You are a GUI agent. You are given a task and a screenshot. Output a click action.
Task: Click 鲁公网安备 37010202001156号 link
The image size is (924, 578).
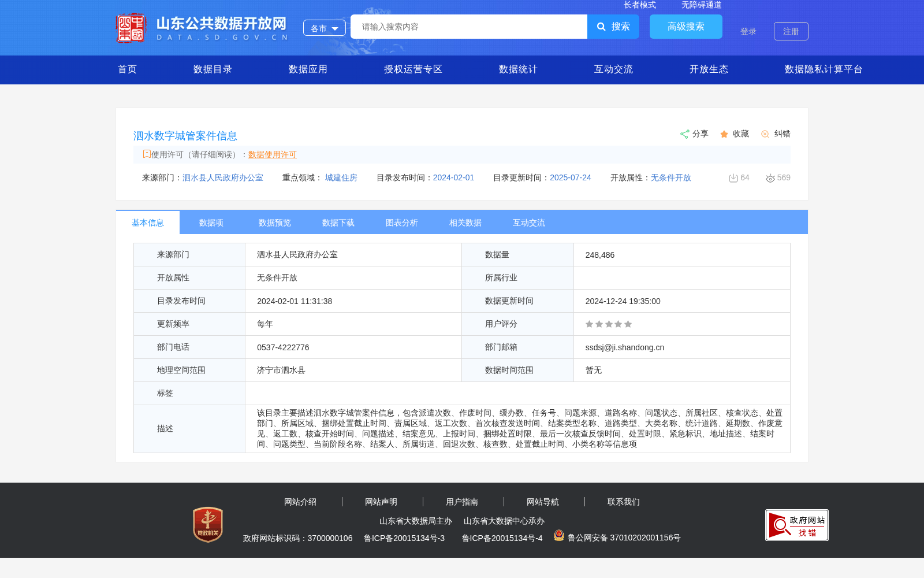click(624, 538)
